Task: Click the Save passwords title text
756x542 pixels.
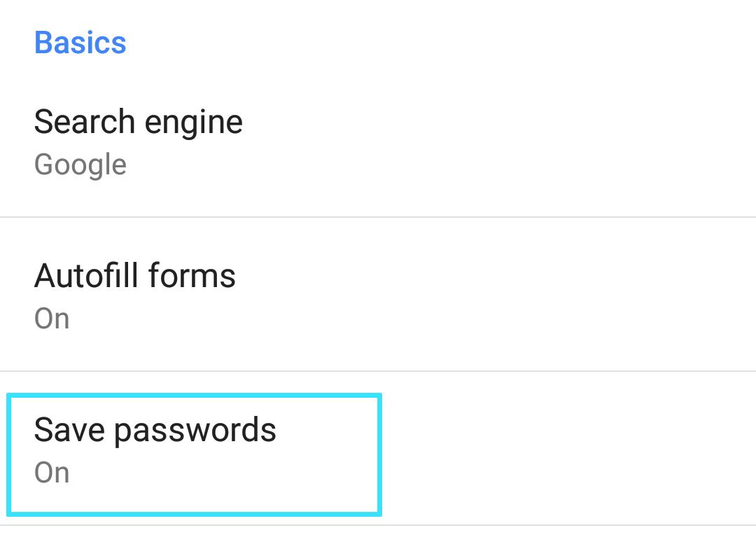Action: pyautogui.click(x=155, y=430)
